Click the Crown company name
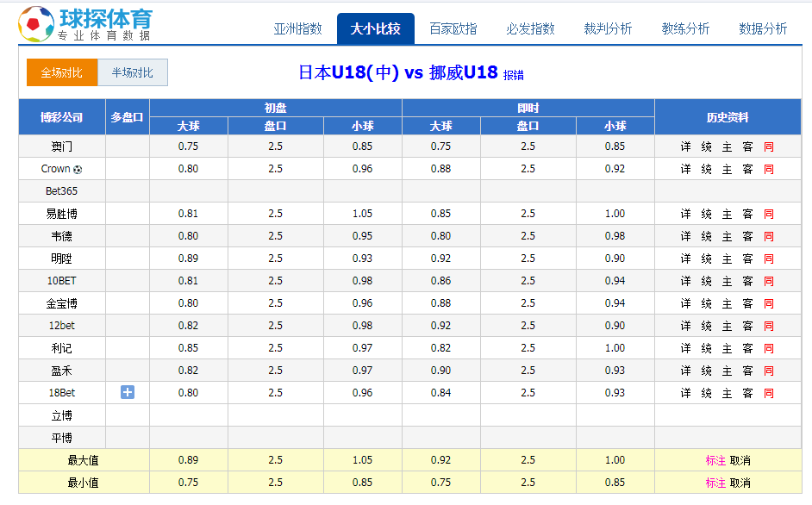The image size is (812, 505). pos(55,169)
